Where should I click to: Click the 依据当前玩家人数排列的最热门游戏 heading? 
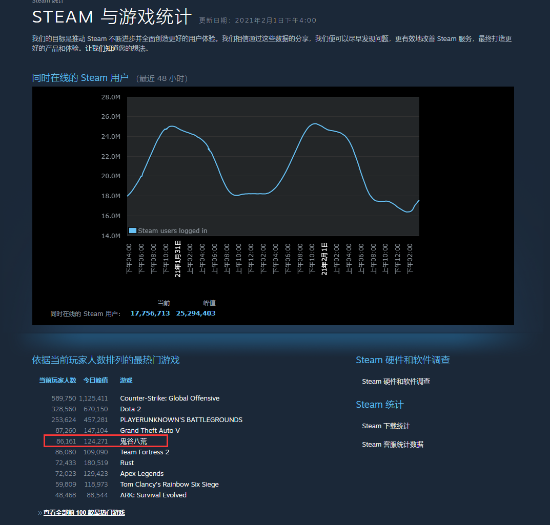(106, 360)
